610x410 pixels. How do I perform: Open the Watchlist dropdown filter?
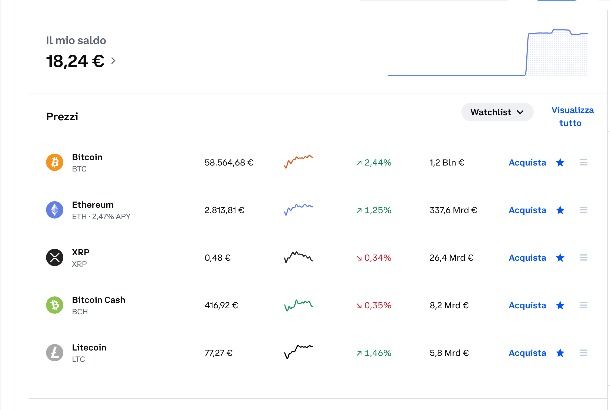pyautogui.click(x=497, y=112)
